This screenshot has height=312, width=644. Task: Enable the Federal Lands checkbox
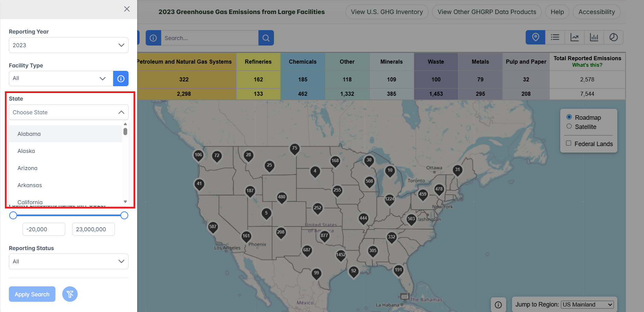tap(568, 143)
